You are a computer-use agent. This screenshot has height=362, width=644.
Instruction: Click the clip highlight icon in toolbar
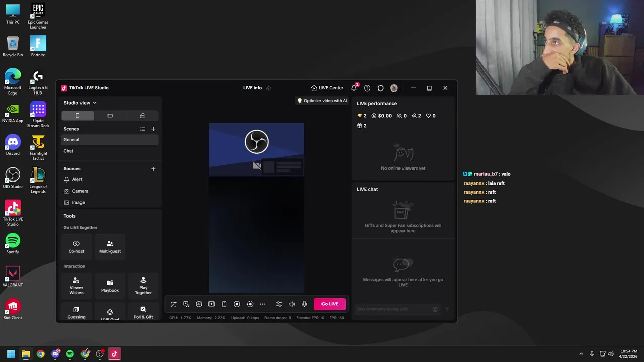click(x=211, y=304)
